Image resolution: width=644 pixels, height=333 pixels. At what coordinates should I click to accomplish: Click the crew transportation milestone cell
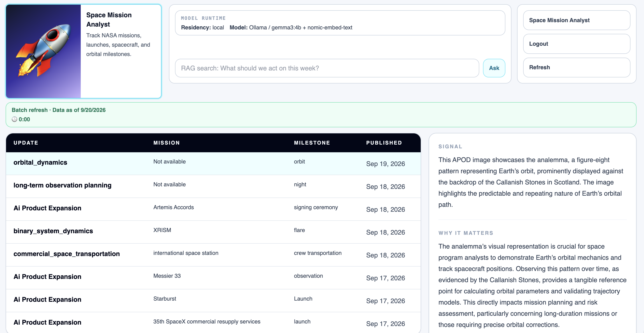point(318,253)
